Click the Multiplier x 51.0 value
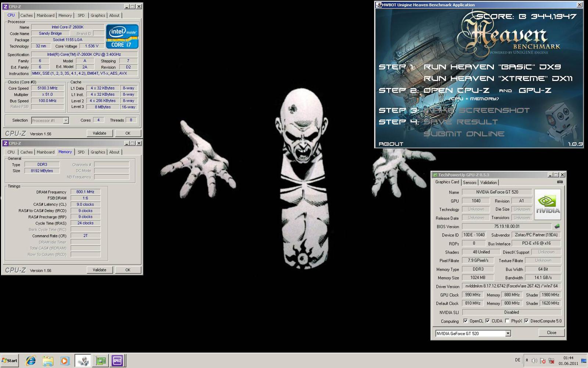Viewport: 588px width, 368px height. pos(47,95)
